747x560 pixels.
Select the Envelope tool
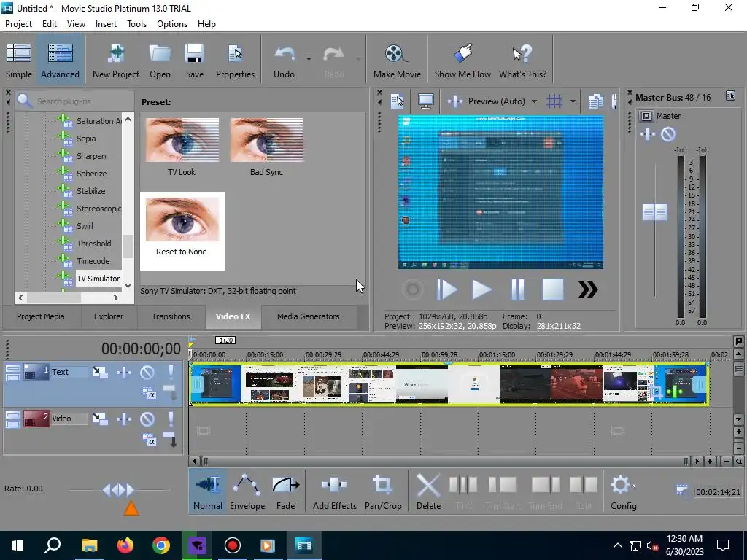pyautogui.click(x=247, y=491)
